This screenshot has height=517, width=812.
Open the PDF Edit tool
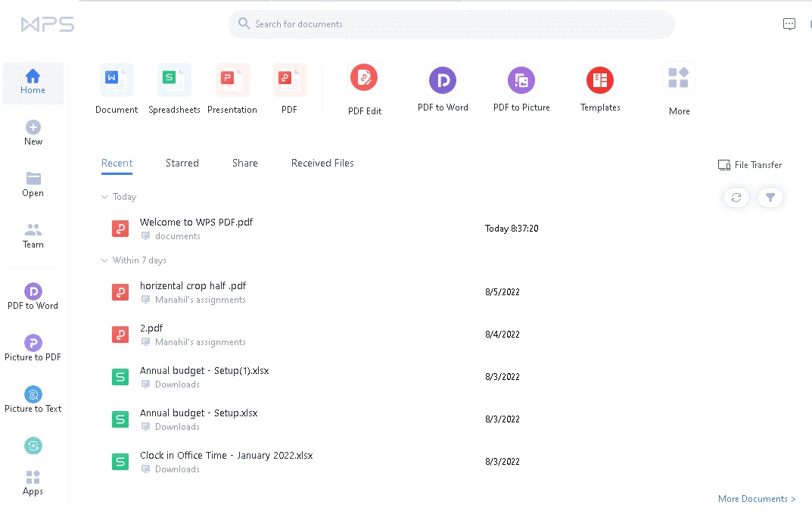point(365,89)
